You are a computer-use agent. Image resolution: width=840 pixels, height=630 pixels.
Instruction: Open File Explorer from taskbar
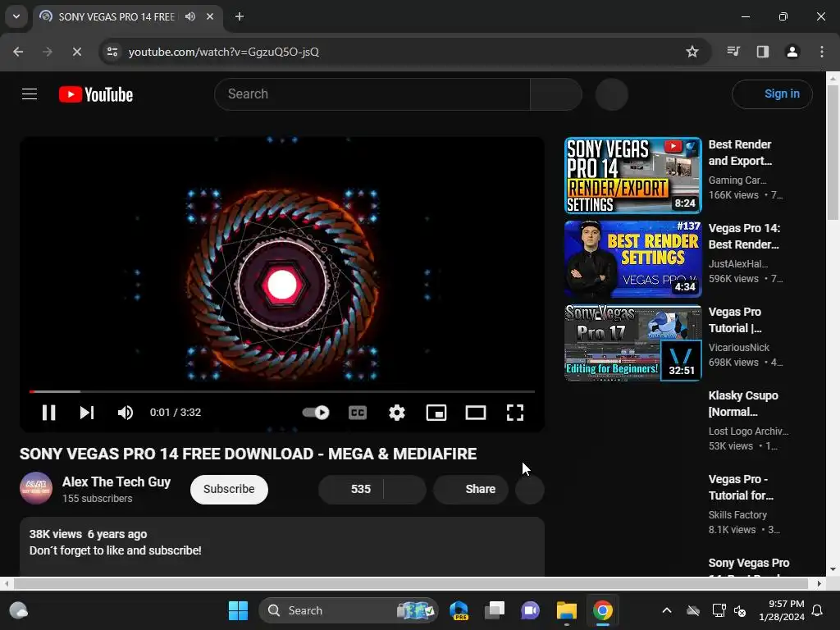point(566,610)
